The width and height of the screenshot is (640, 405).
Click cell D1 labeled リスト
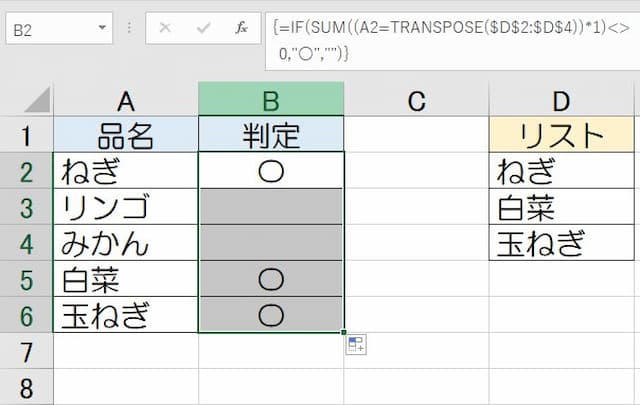561,135
